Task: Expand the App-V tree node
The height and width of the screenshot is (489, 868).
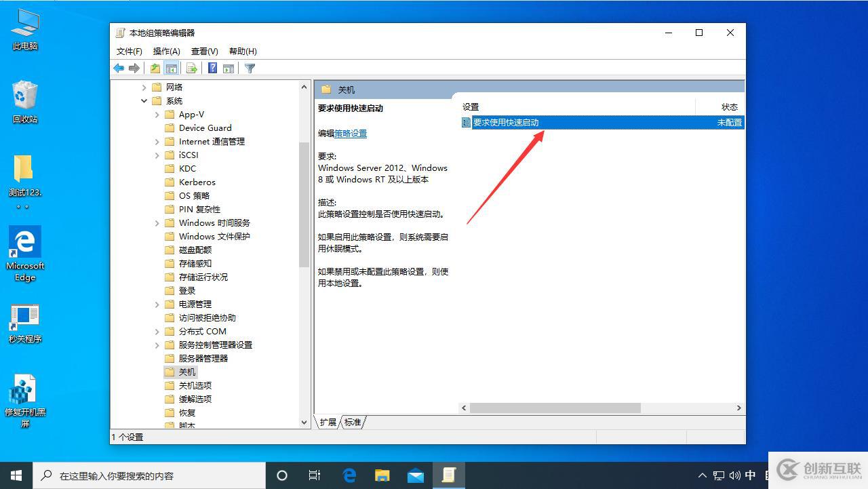Action: coord(157,115)
